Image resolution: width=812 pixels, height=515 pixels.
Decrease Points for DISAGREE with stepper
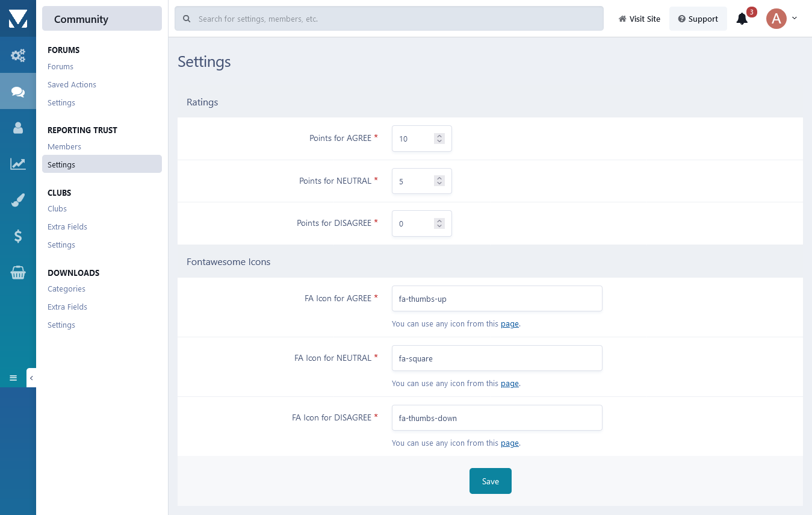(x=439, y=226)
